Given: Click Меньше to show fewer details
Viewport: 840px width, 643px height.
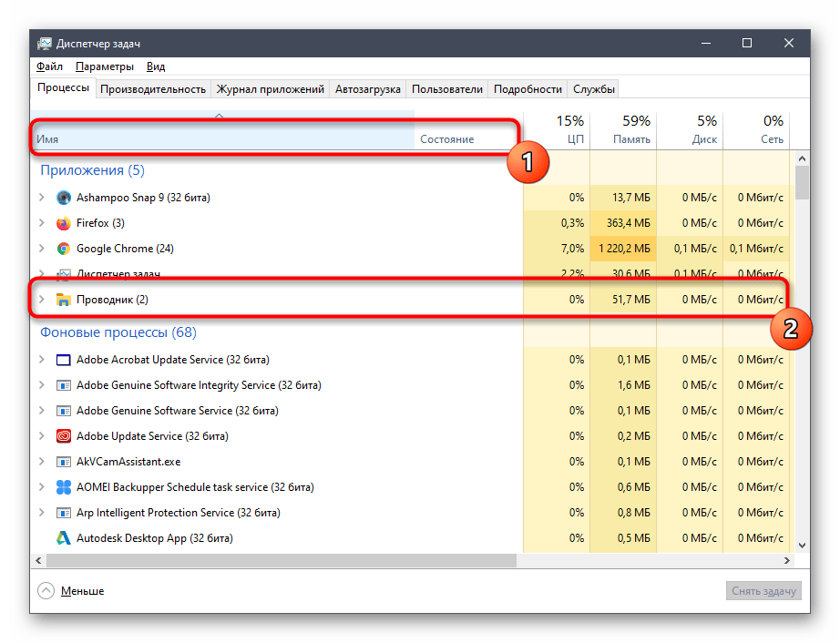Looking at the screenshot, I should [x=83, y=591].
